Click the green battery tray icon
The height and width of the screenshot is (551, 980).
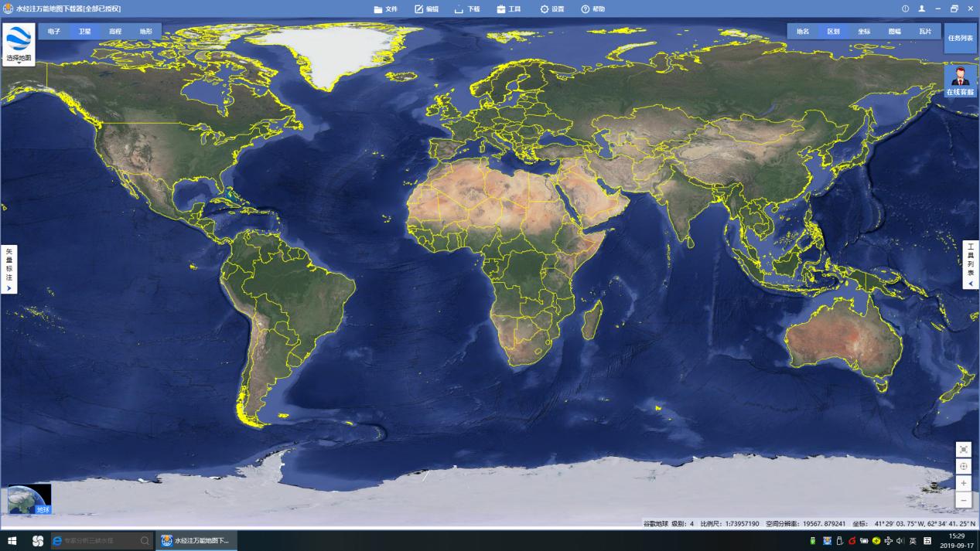point(813,541)
